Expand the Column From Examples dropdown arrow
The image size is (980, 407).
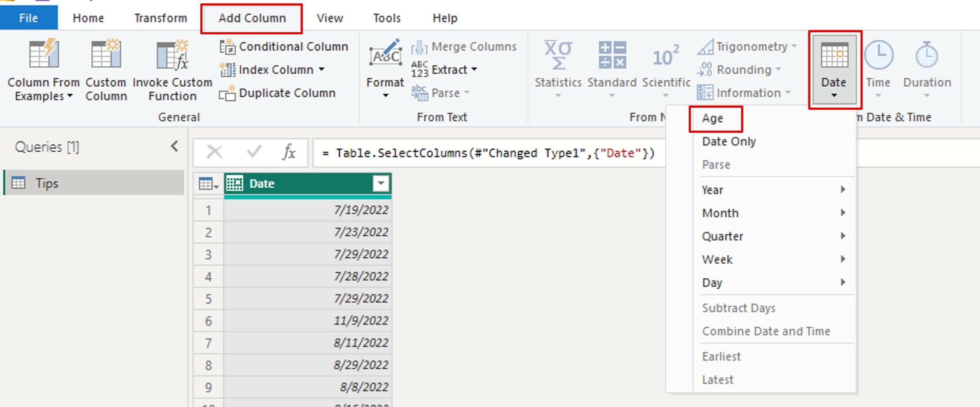click(x=70, y=96)
